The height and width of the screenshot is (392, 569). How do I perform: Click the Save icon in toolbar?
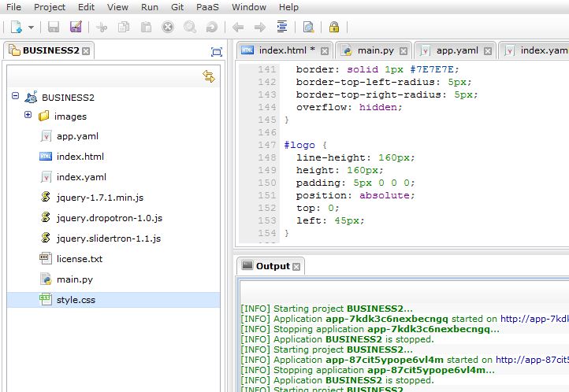pyautogui.click(x=54, y=27)
